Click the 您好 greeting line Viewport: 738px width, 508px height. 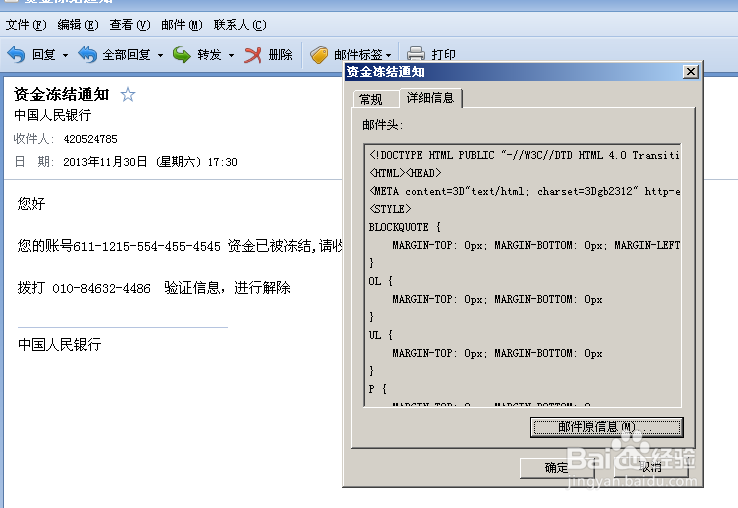point(32,203)
